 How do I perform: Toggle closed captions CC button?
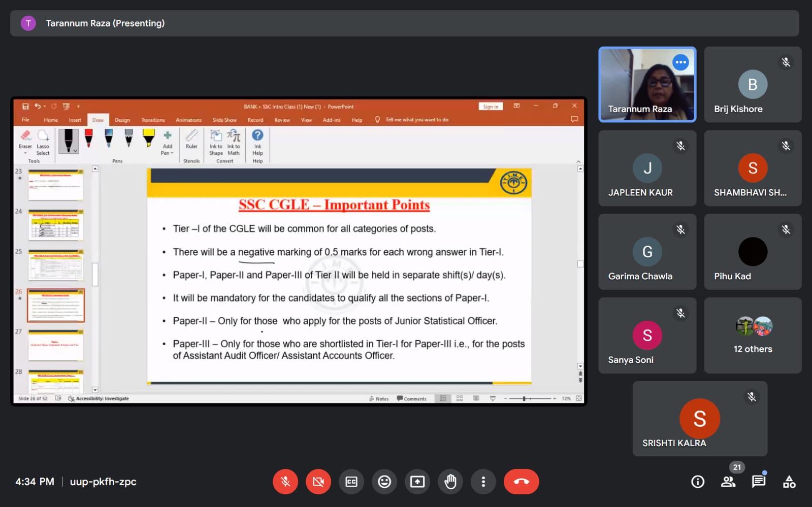pos(351,482)
